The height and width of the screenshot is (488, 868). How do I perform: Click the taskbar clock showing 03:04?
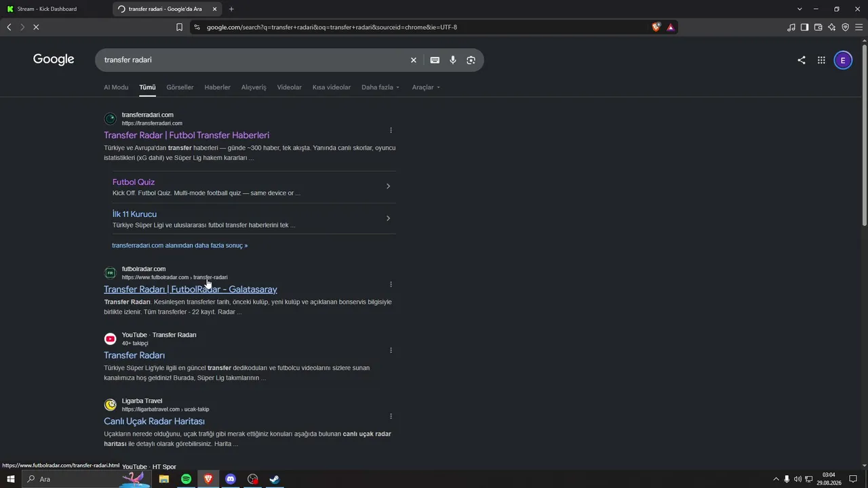[829, 479]
